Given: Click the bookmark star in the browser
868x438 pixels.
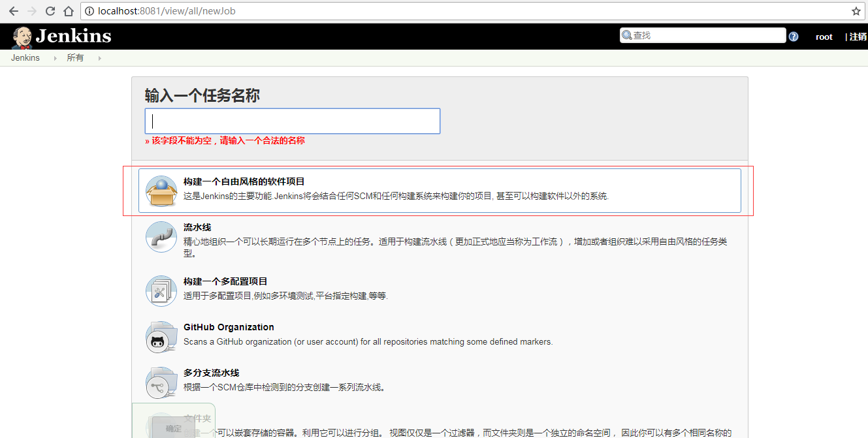Looking at the screenshot, I should (856, 10).
